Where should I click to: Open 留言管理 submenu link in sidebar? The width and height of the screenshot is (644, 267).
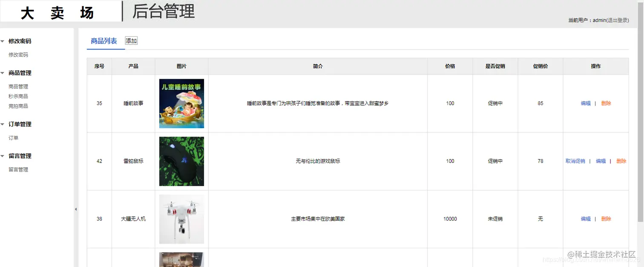(x=18, y=169)
